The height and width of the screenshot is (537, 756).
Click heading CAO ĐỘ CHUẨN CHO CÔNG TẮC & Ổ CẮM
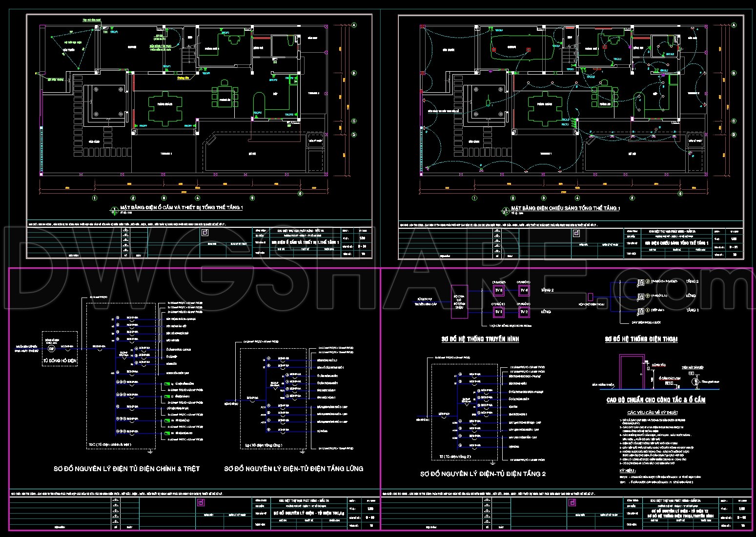pyautogui.click(x=656, y=400)
